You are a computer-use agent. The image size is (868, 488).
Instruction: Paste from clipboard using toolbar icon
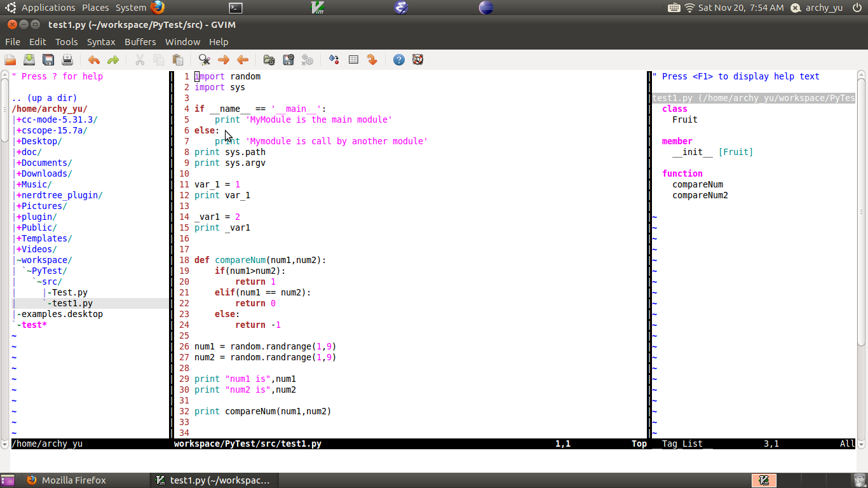178,60
